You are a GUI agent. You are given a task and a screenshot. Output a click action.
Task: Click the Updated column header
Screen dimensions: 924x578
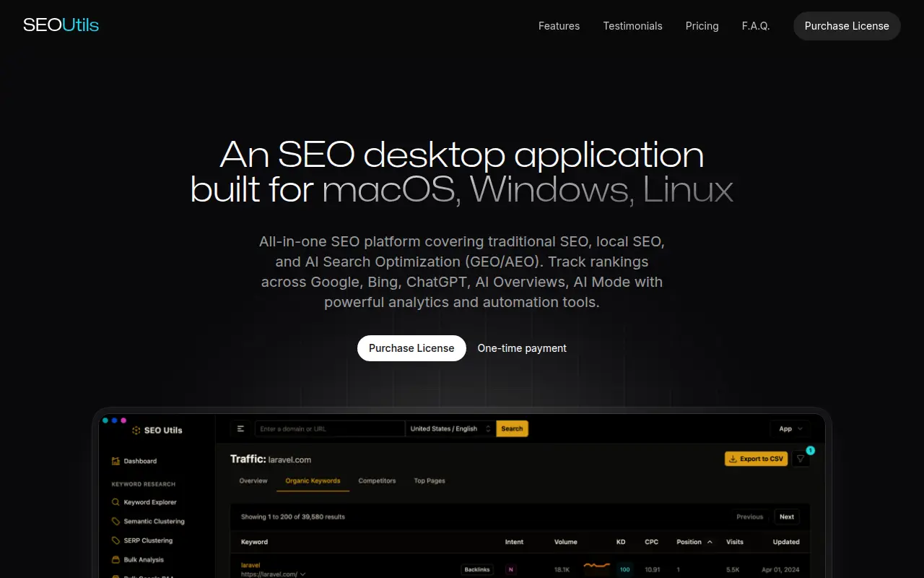786,542
